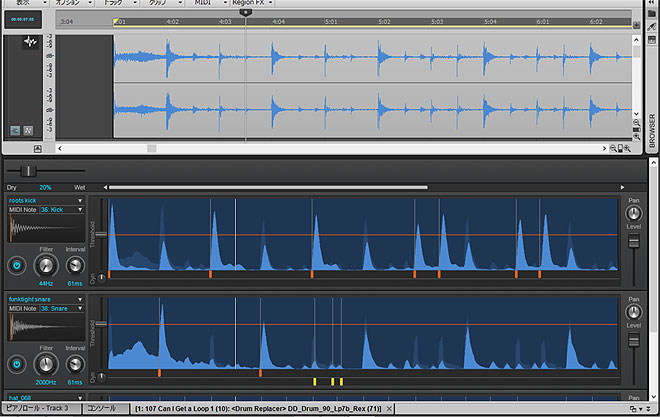
Task: Click the snare Threshold slider handle
Action: [x=101, y=324]
